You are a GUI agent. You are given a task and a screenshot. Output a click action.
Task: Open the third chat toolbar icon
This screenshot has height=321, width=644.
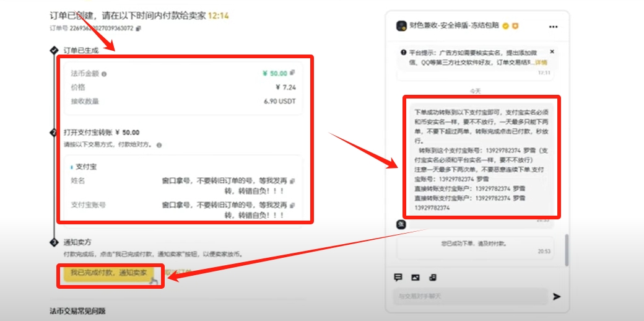pos(432,278)
